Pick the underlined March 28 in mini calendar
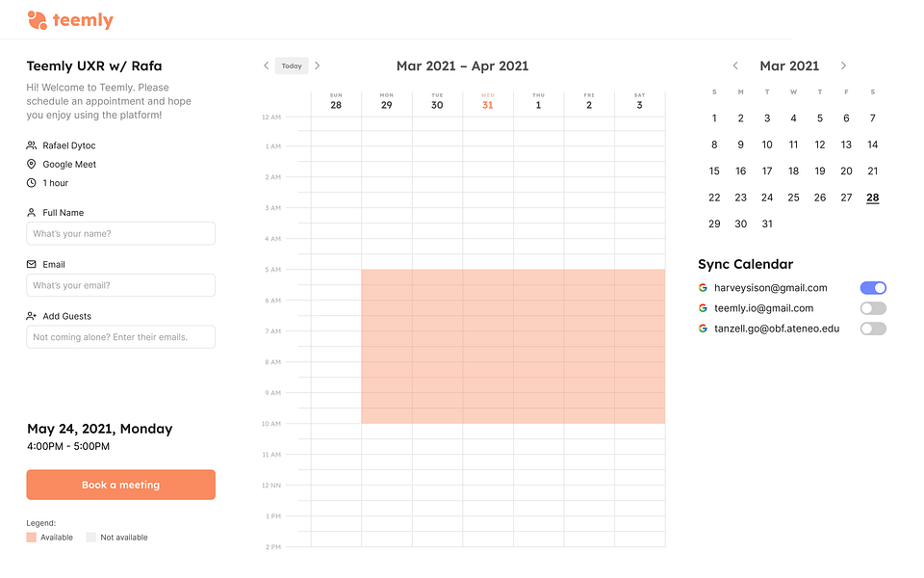Screen dimensions: 924x578 point(873,197)
